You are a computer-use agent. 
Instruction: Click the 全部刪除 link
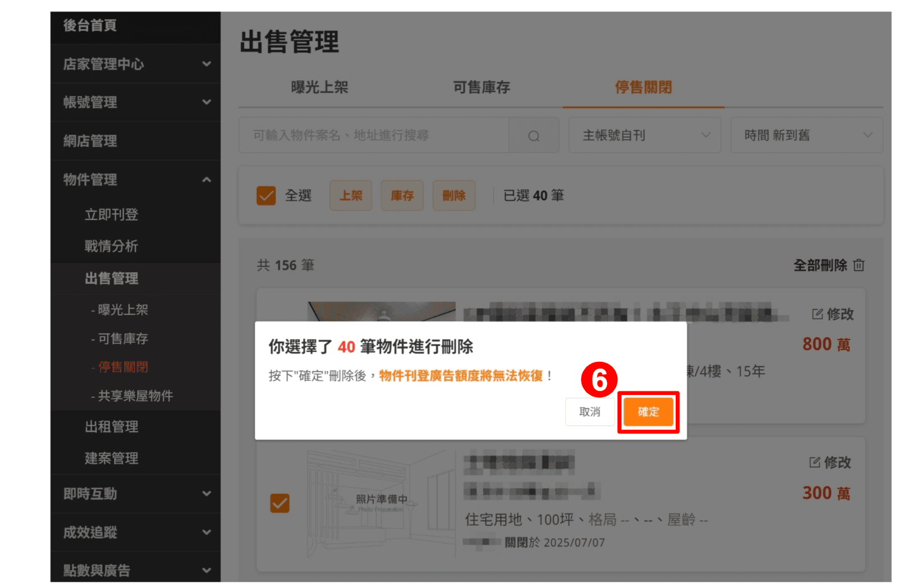[820, 265]
